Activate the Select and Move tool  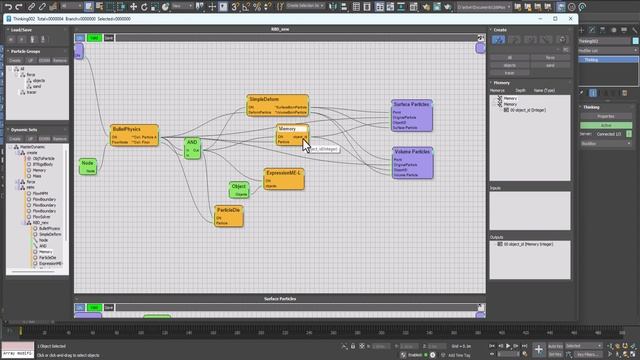pyautogui.click(x=133, y=7)
